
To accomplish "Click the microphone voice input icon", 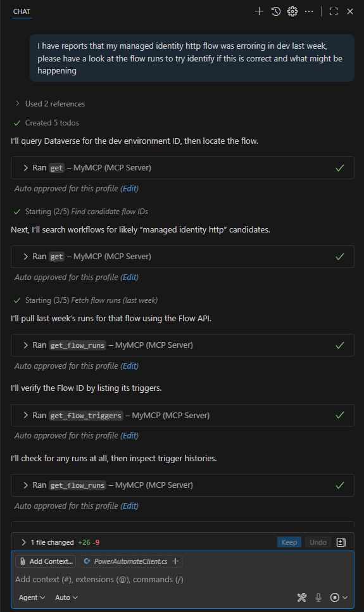I will point(318,597).
